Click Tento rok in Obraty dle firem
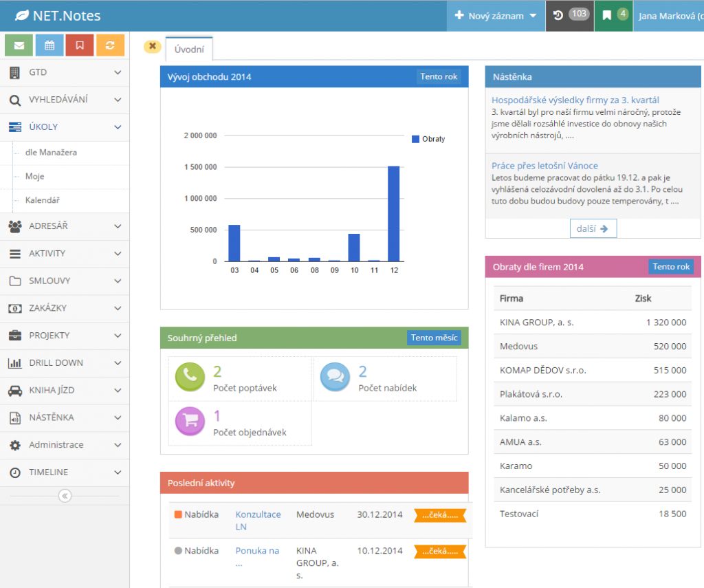This screenshot has height=588, width=704. tap(671, 267)
